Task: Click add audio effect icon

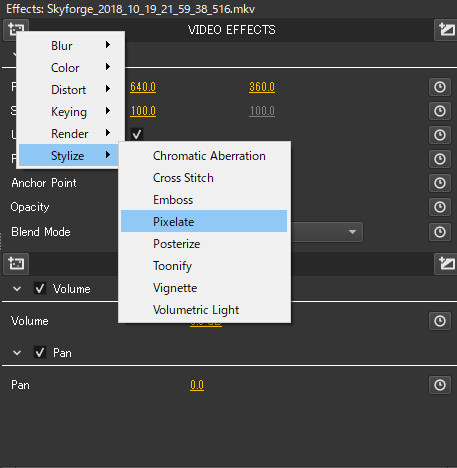Action: pyautogui.click(x=16, y=264)
